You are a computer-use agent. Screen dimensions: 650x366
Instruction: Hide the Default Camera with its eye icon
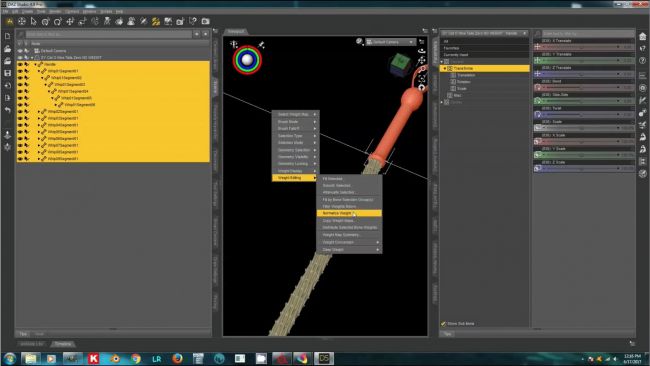[x=20, y=51]
